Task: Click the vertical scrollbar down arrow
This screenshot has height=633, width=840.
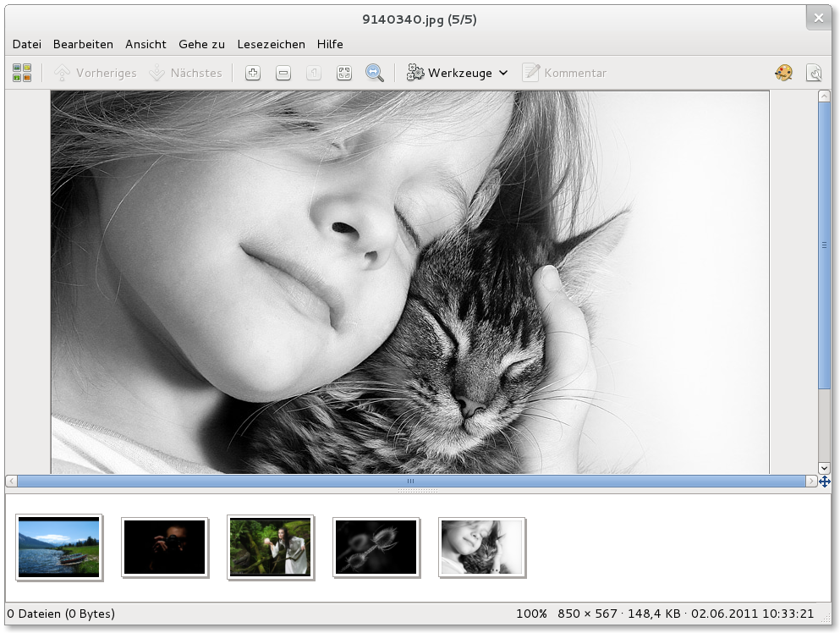Action: [x=825, y=468]
